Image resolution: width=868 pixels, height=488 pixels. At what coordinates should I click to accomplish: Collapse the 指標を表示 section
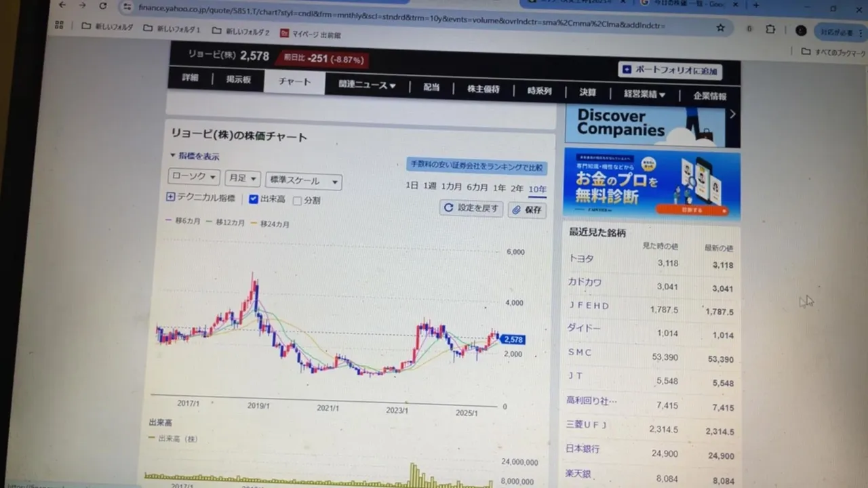pyautogui.click(x=195, y=156)
